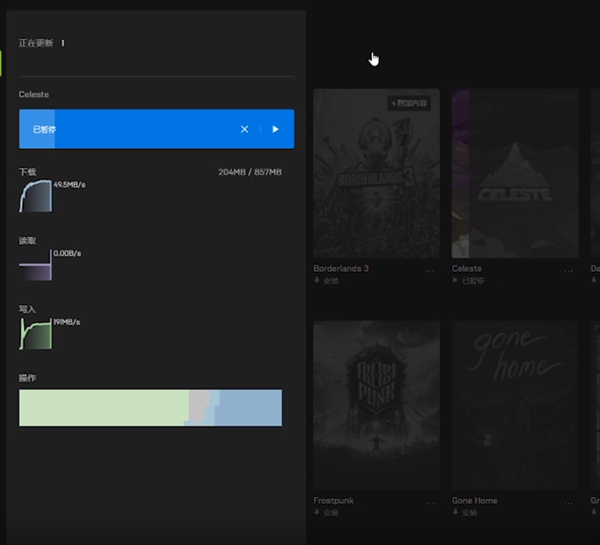Image resolution: width=600 pixels, height=545 pixels.
Task: Click the Borderlands 3 install arrow icon
Action: click(x=317, y=281)
